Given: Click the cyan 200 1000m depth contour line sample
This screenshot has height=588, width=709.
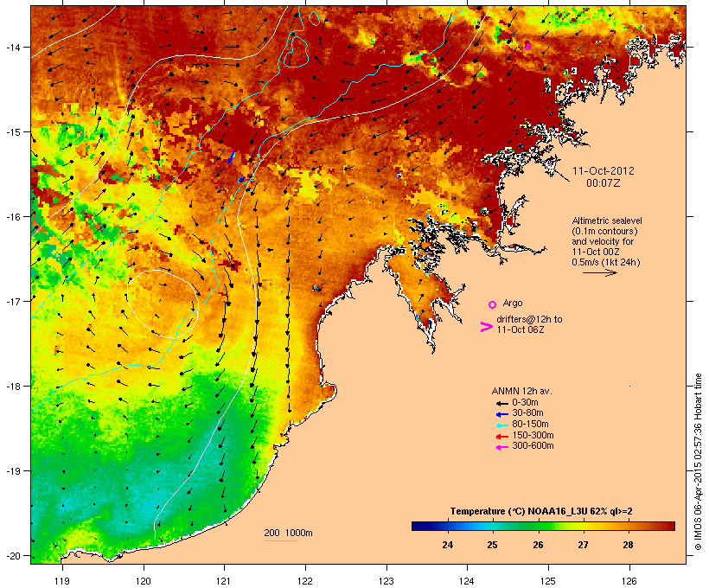Looking at the screenshot, I should [280, 540].
